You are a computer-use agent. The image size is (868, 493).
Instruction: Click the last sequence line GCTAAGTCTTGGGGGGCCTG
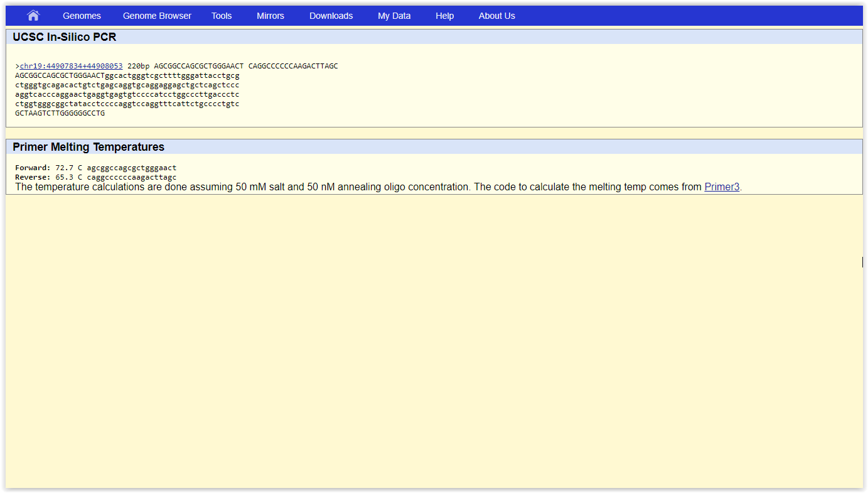(x=60, y=113)
